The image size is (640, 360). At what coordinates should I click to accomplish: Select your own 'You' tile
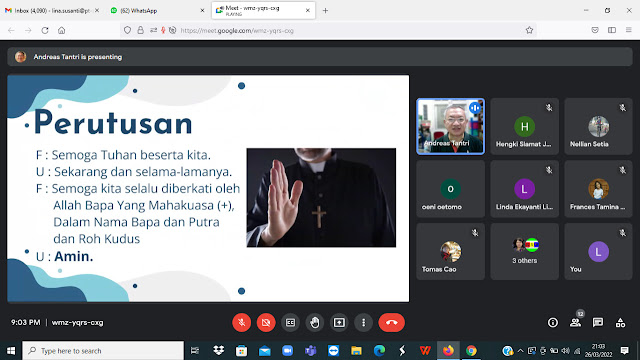598,251
